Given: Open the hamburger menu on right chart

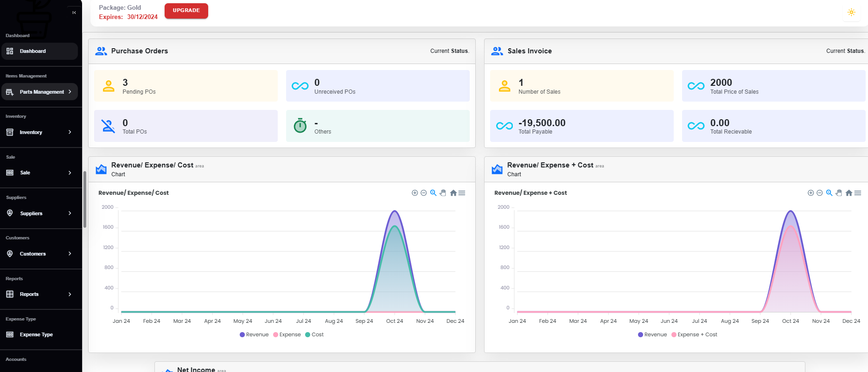Looking at the screenshot, I should 858,193.
